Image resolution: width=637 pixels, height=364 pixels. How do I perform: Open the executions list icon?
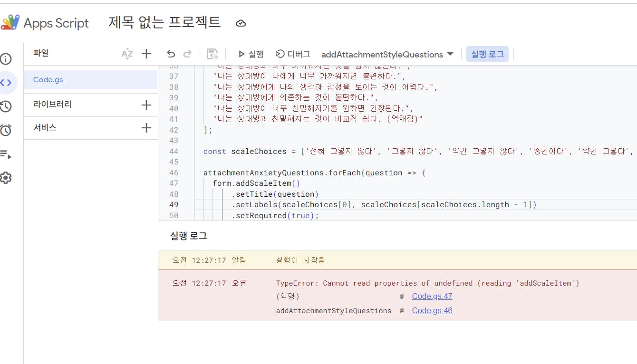tap(6, 154)
